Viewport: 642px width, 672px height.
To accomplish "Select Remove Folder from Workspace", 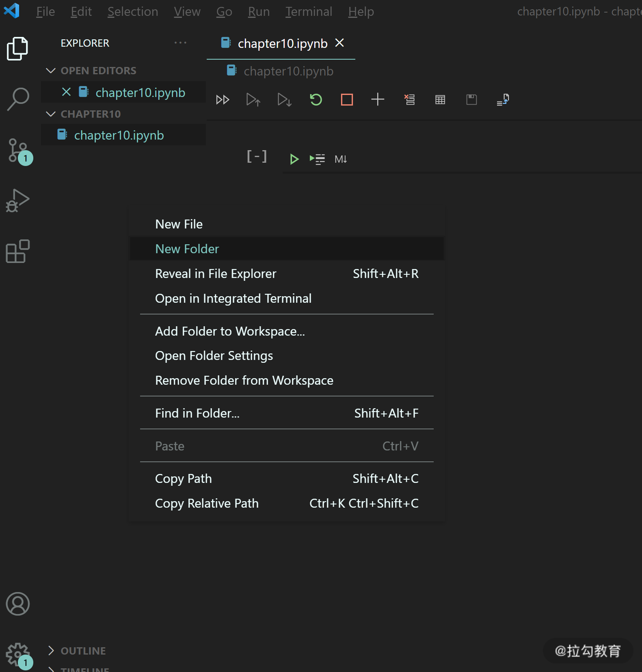I will click(287, 380).
